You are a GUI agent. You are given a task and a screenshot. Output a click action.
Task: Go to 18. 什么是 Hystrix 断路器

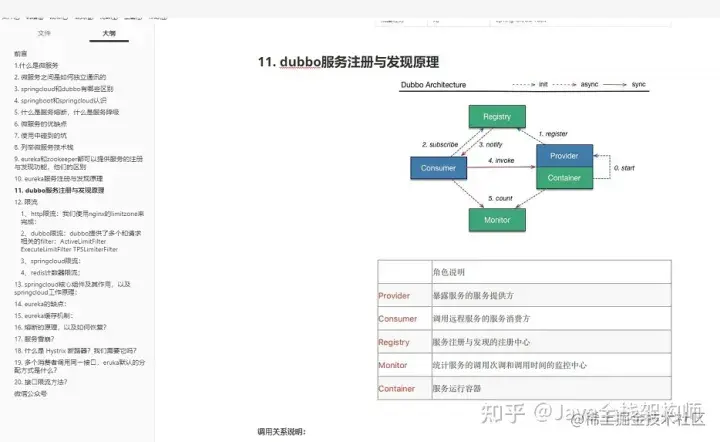tap(75, 351)
